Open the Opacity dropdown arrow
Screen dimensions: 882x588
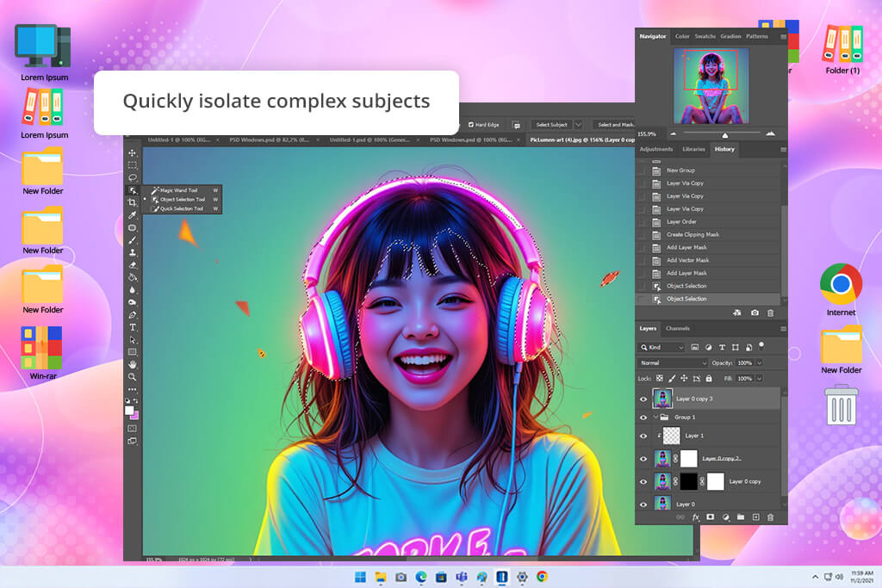(x=758, y=362)
